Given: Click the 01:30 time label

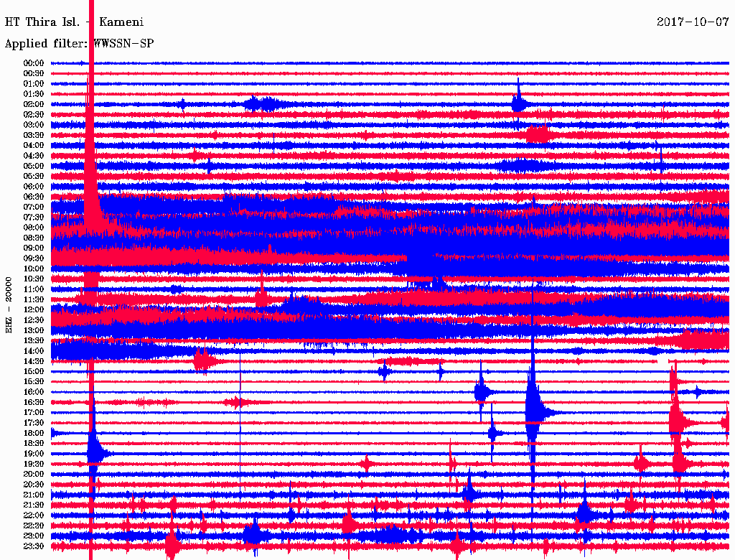Looking at the screenshot, I should pyautogui.click(x=34, y=94).
